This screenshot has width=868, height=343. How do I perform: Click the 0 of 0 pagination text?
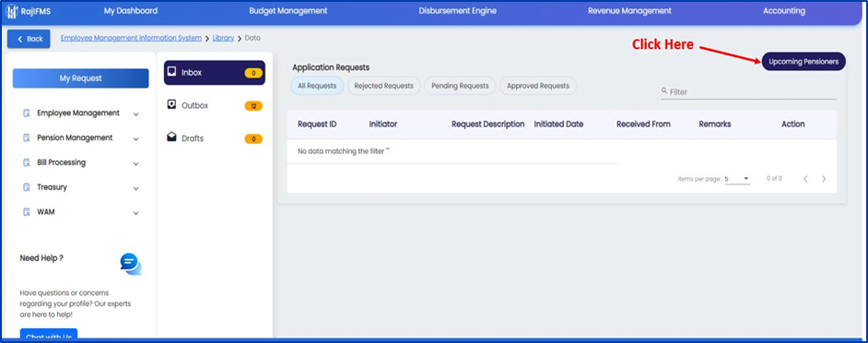click(774, 179)
